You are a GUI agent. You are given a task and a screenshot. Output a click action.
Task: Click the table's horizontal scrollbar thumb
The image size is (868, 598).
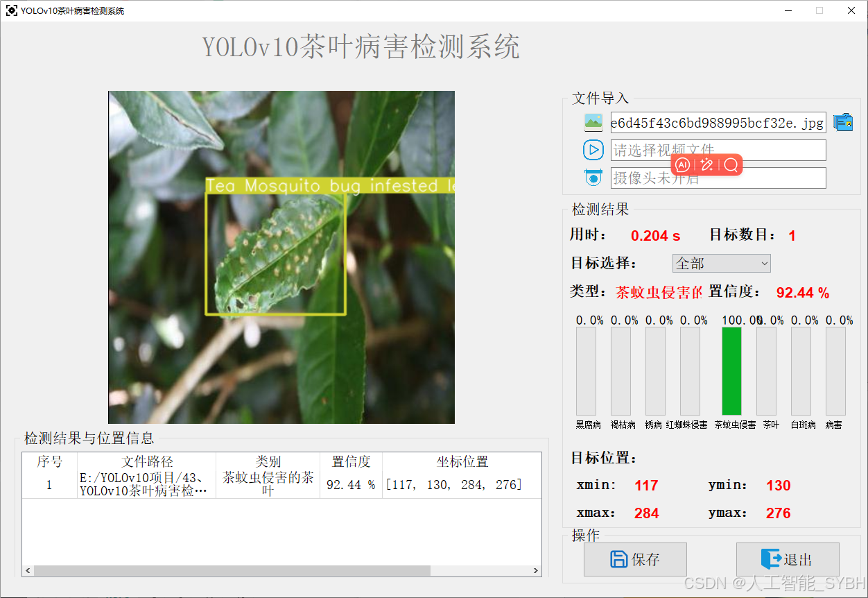click(232, 570)
